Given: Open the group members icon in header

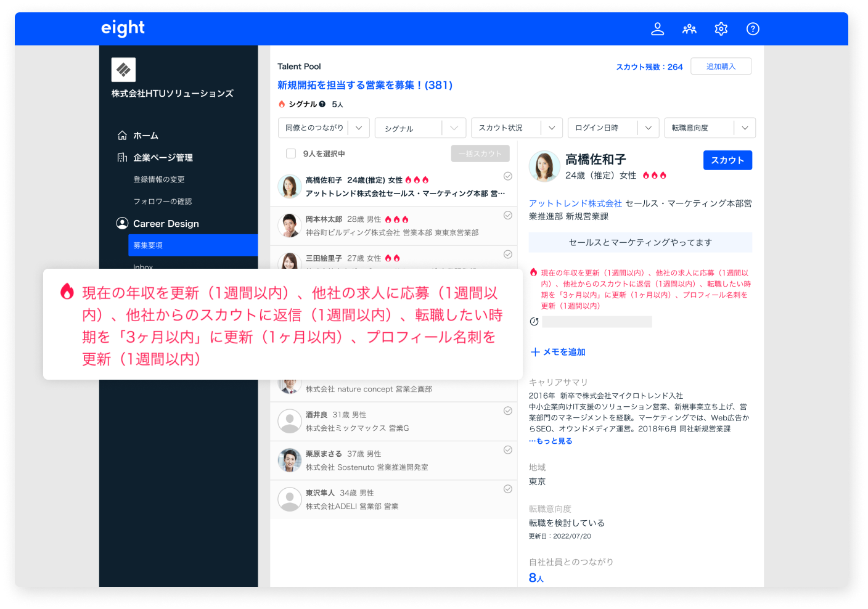Looking at the screenshot, I should pos(689,29).
